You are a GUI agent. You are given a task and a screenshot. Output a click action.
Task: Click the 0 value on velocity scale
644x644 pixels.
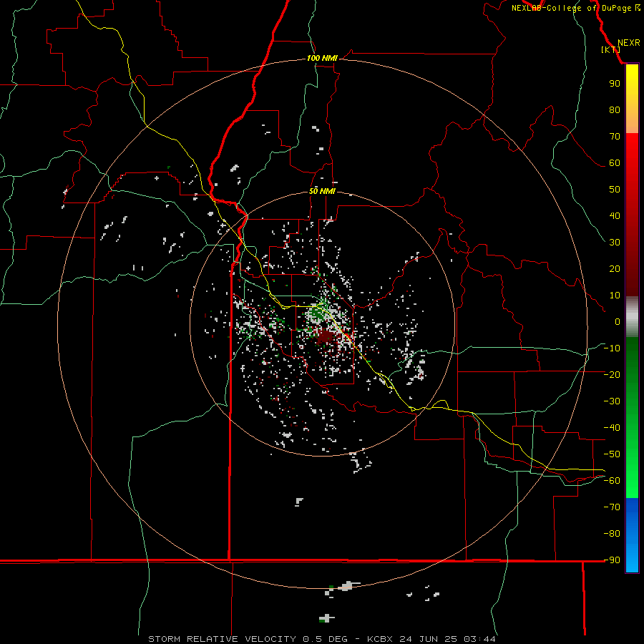click(x=618, y=321)
